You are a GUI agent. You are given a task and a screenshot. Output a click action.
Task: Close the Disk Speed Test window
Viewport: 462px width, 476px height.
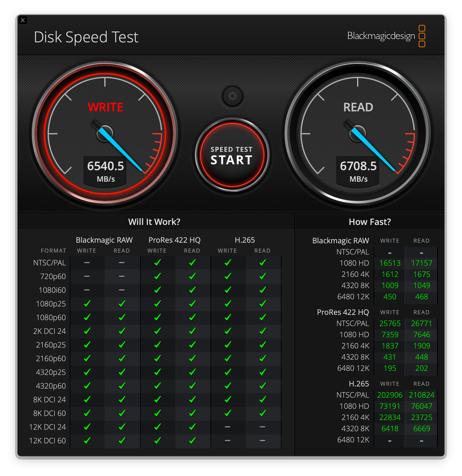(x=23, y=20)
